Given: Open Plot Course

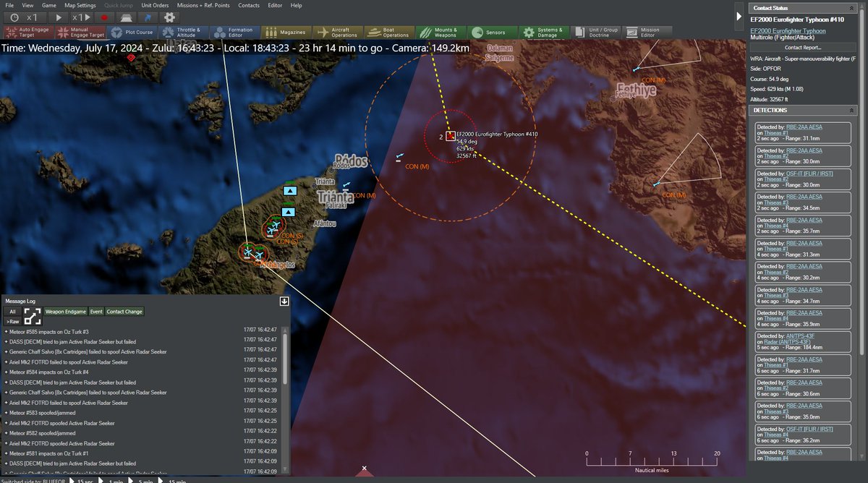Looking at the screenshot, I should 132,33.
